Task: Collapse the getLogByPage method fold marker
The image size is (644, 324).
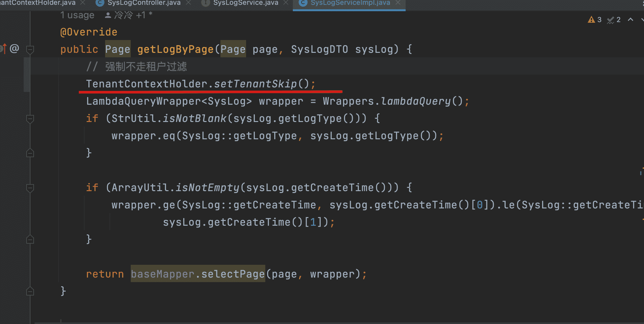Action: click(30, 50)
